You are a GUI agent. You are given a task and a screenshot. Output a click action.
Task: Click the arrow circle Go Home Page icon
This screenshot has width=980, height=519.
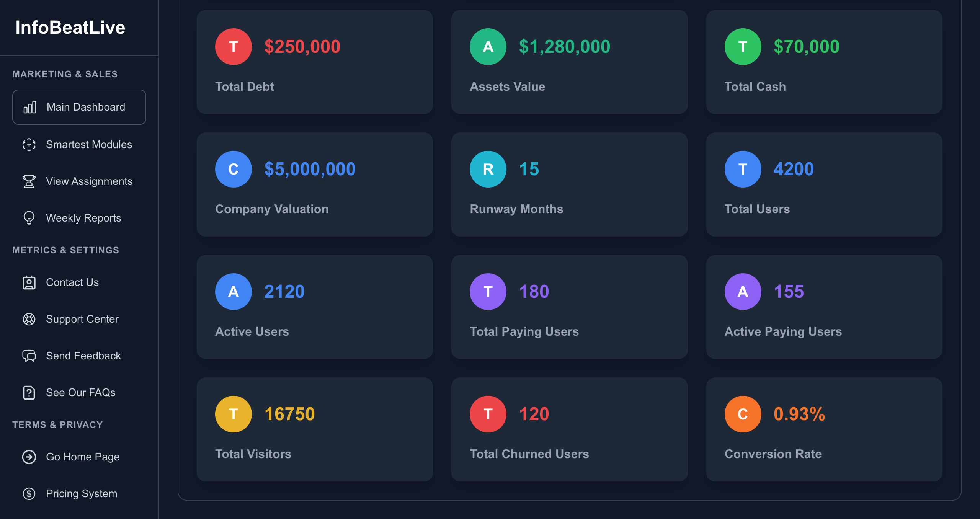[x=29, y=457]
